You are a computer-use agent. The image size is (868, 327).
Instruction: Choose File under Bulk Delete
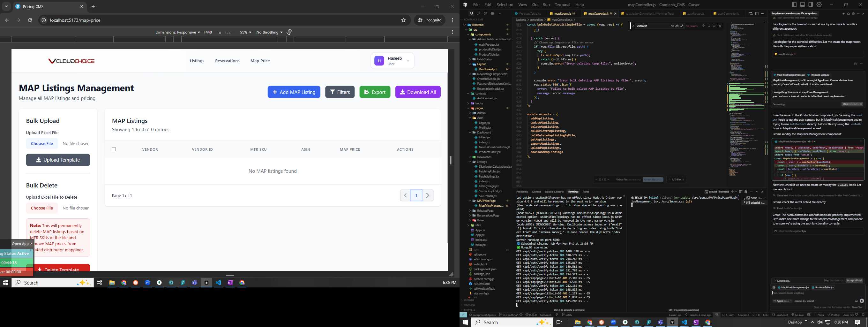(42, 208)
